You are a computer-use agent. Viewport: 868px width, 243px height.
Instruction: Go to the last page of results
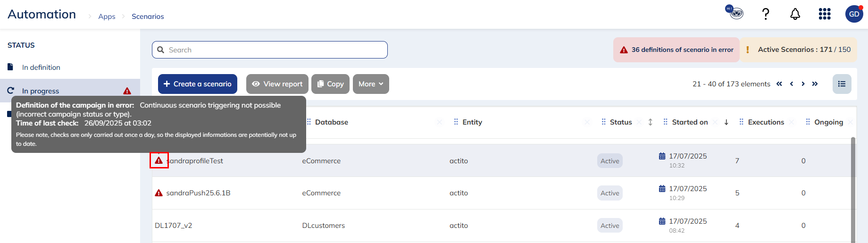(x=815, y=84)
